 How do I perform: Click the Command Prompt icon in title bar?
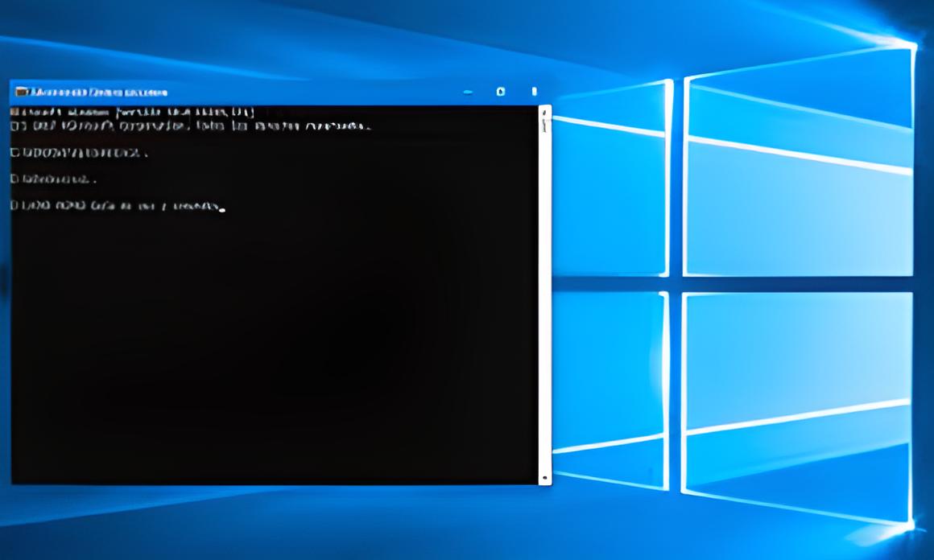pos(22,92)
